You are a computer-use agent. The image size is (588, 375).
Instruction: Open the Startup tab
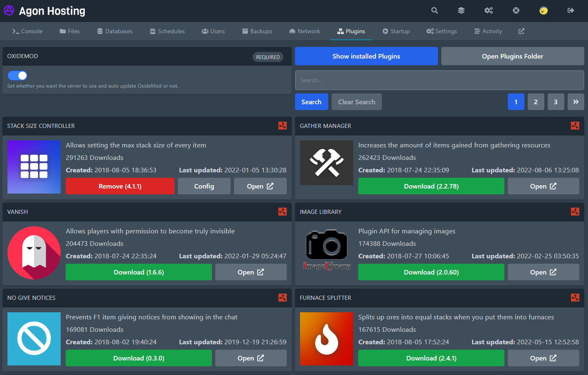[396, 31]
